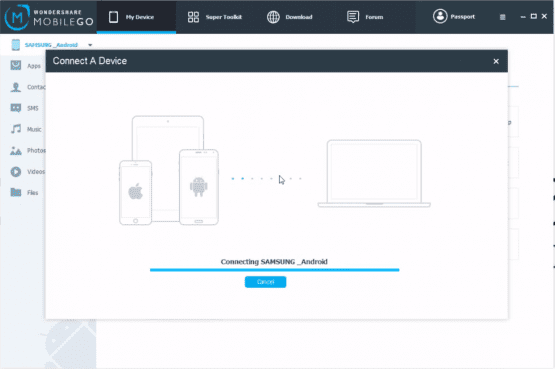Minimize the MobileGo window
Image resolution: width=555 pixels, height=369 pixels.
pos(523,17)
